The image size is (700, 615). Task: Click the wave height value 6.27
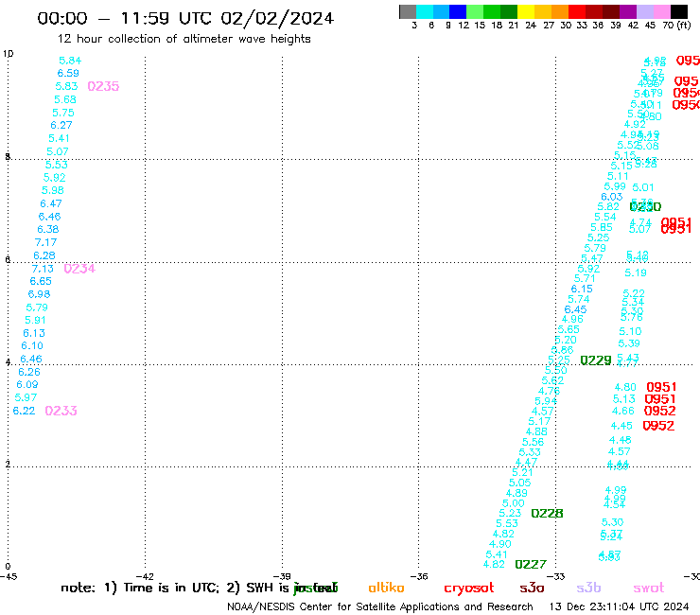[x=61, y=125]
